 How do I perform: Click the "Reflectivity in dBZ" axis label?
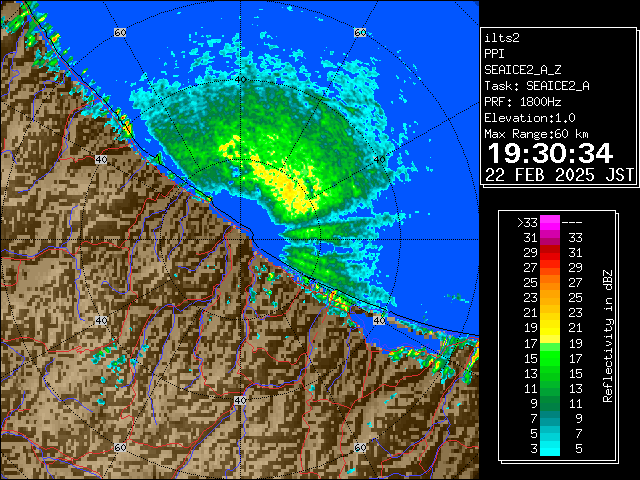(x=608, y=336)
